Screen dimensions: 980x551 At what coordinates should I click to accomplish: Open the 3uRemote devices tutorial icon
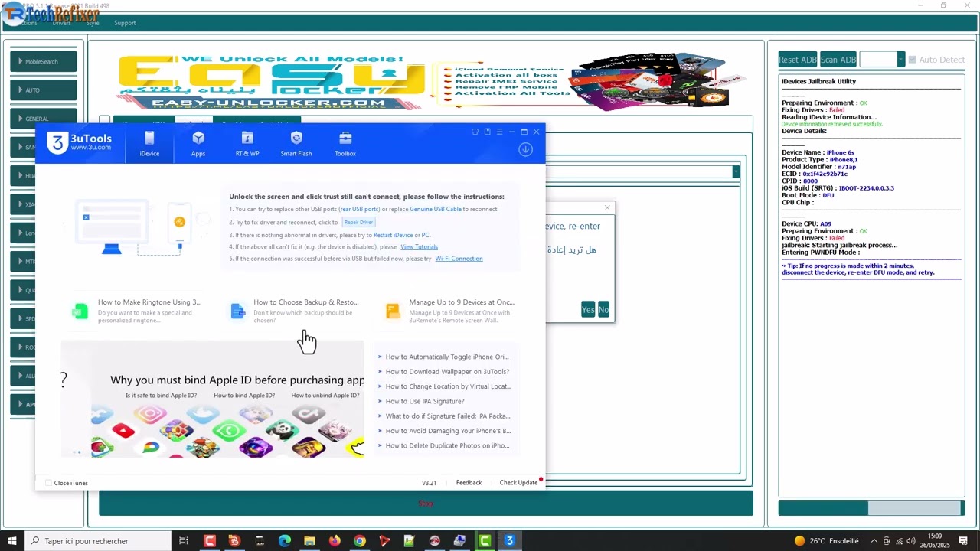(x=393, y=311)
